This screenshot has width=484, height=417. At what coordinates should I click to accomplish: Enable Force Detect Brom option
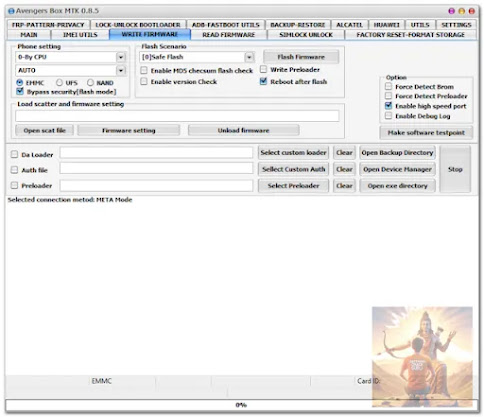pyautogui.click(x=388, y=87)
